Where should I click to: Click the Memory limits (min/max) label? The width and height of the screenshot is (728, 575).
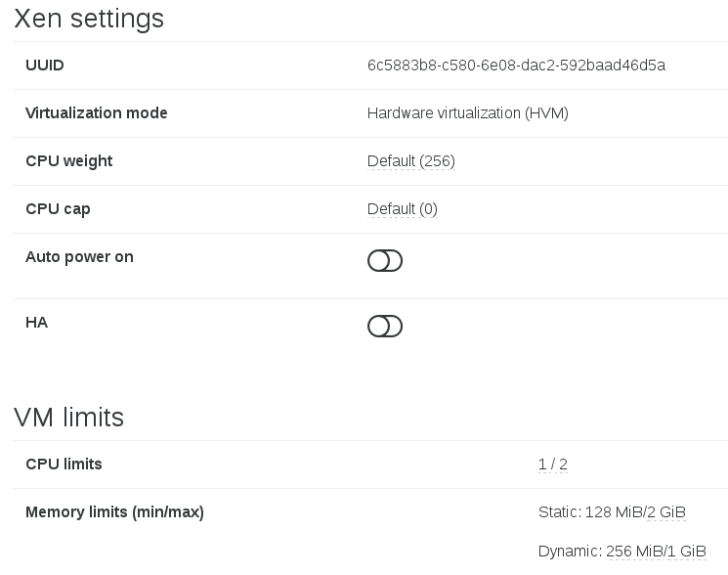click(114, 511)
